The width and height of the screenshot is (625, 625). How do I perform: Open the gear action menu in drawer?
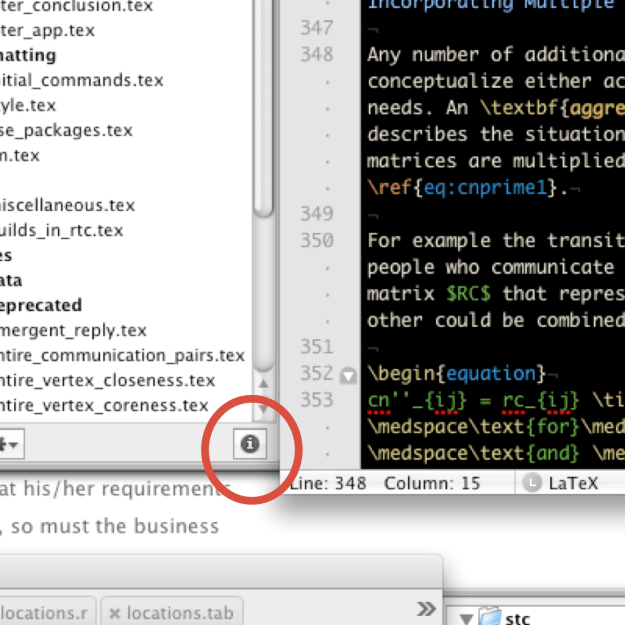click(11, 444)
